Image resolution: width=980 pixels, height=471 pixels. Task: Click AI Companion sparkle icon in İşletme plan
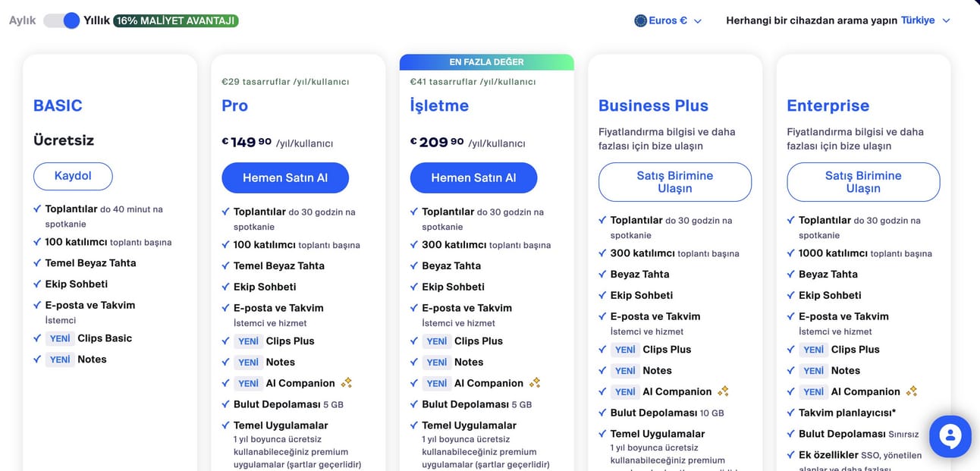point(535,383)
